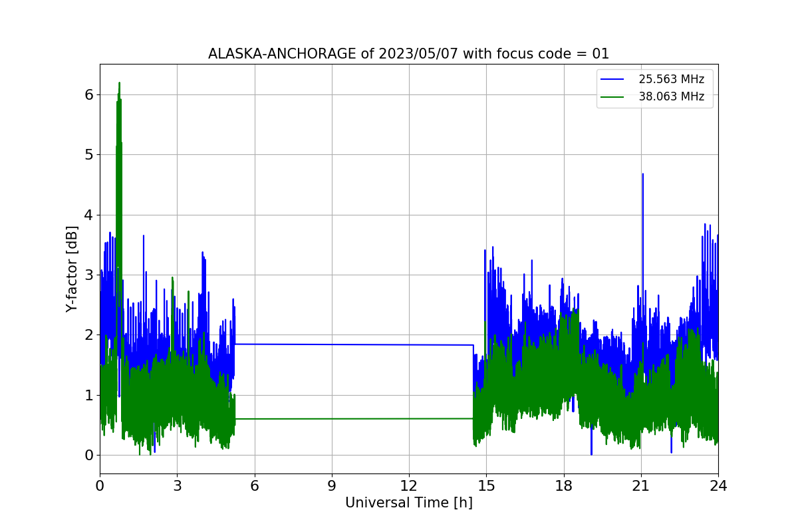Click the x-axis tick label '21'

(641, 485)
